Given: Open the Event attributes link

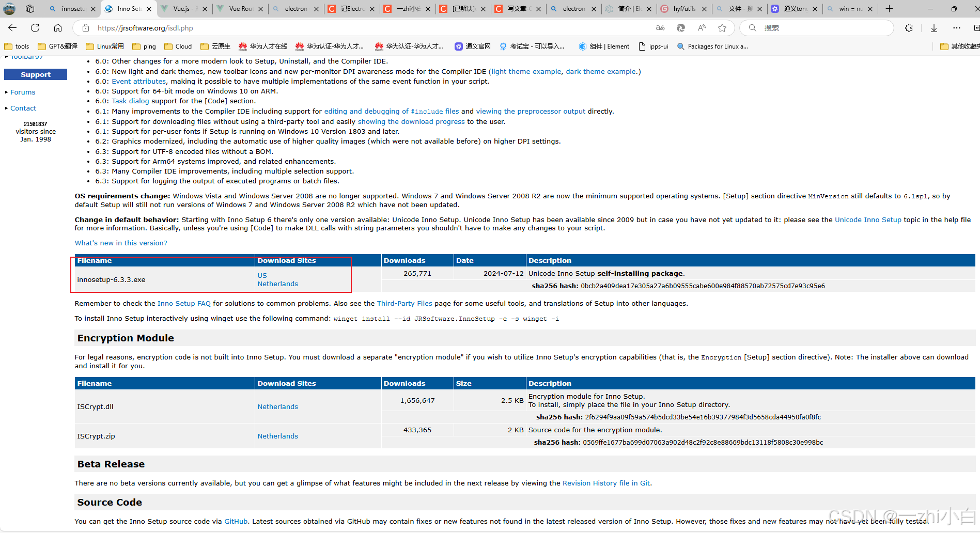Looking at the screenshot, I should pyautogui.click(x=138, y=82).
